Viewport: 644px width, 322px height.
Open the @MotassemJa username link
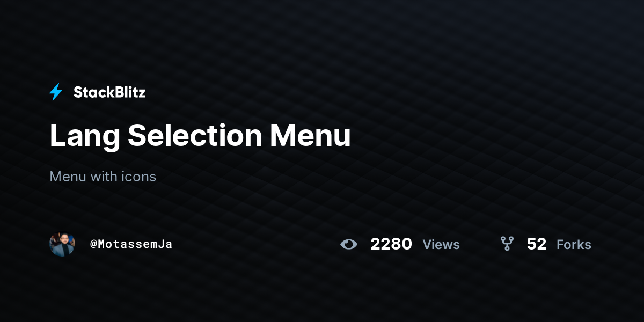click(x=131, y=244)
